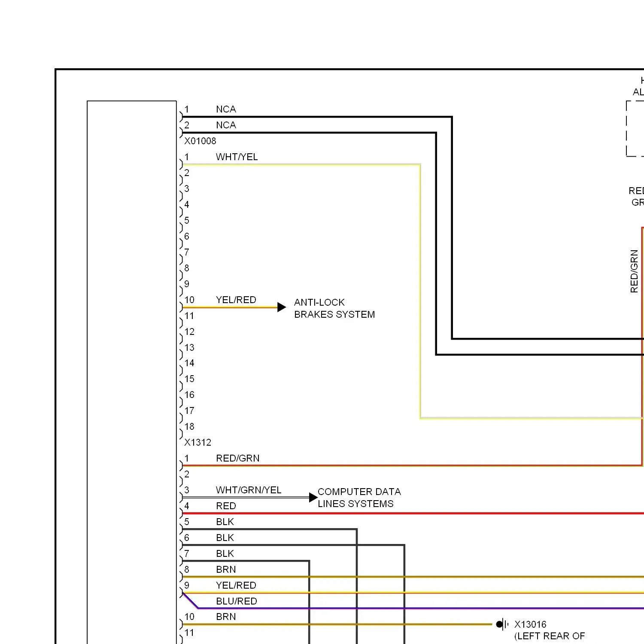Click the (LEFT REAR OF text

click(550, 636)
